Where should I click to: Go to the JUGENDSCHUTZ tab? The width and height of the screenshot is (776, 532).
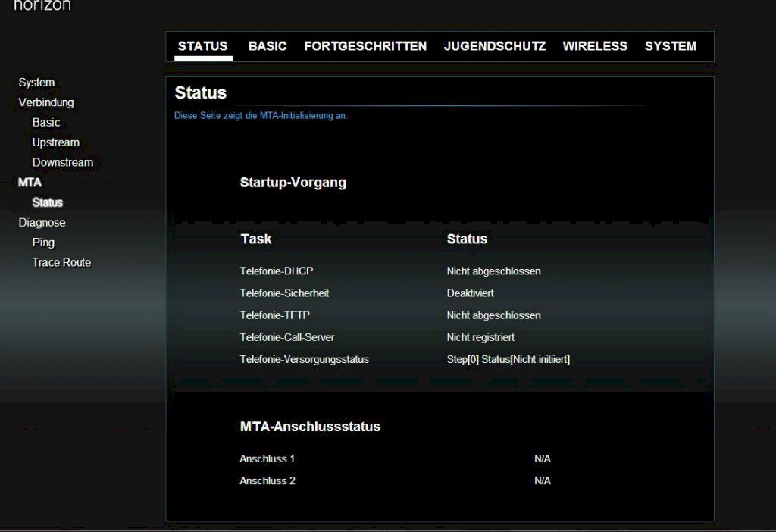coord(495,46)
